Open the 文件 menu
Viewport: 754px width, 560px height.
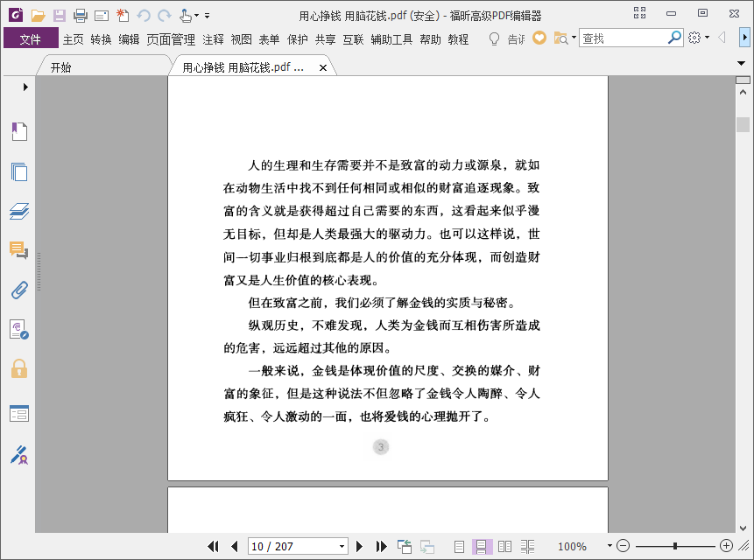pos(31,38)
